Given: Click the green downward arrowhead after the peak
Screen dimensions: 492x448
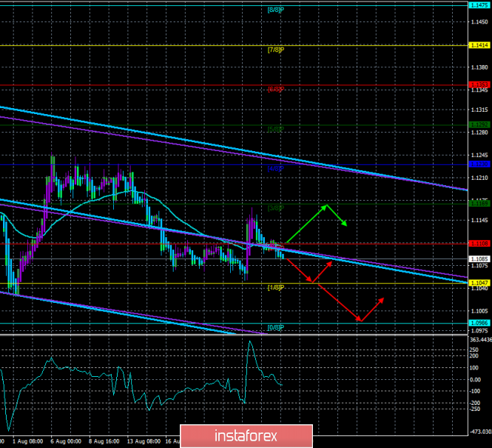Looking at the screenshot, I should click(344, 224).
